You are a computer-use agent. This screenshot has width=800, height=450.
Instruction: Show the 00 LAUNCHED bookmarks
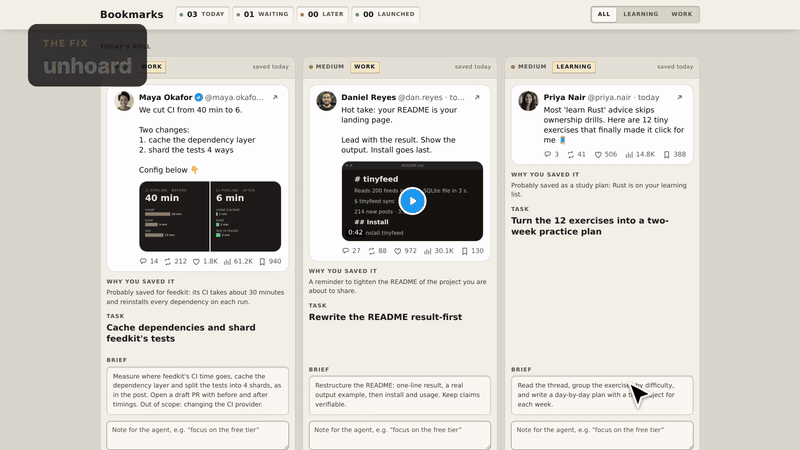pos(386,14)
